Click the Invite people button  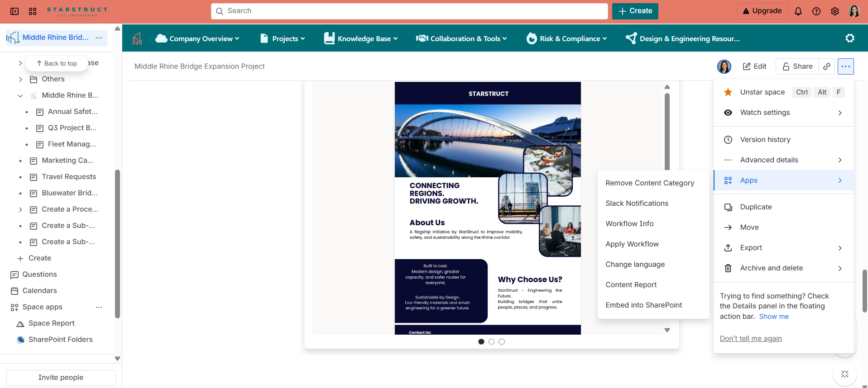pos(61,378)
